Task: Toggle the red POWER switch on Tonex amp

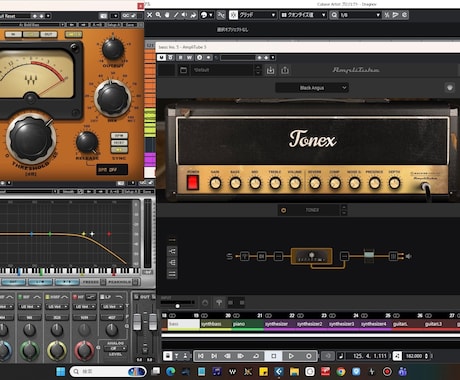Action: 193,183
